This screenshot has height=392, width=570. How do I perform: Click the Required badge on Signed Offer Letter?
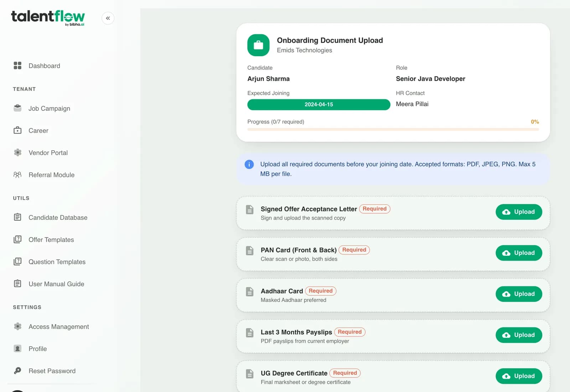click(374, 209)
